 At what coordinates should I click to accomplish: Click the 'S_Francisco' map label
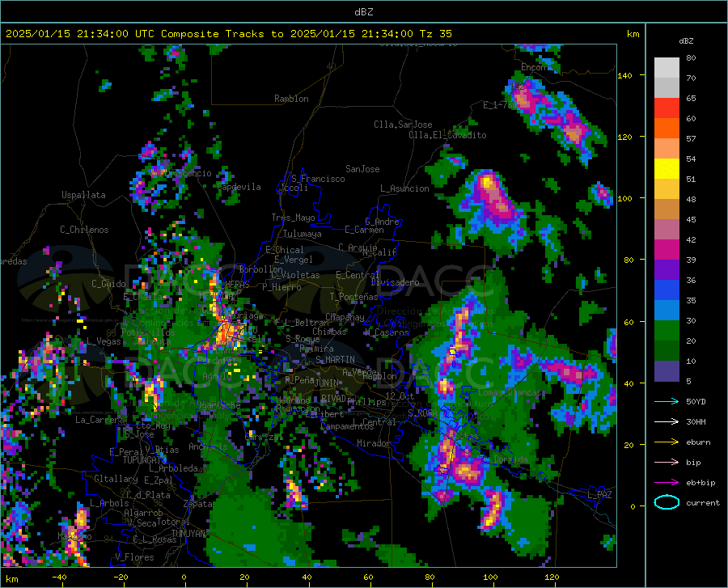tap(318, 179)
